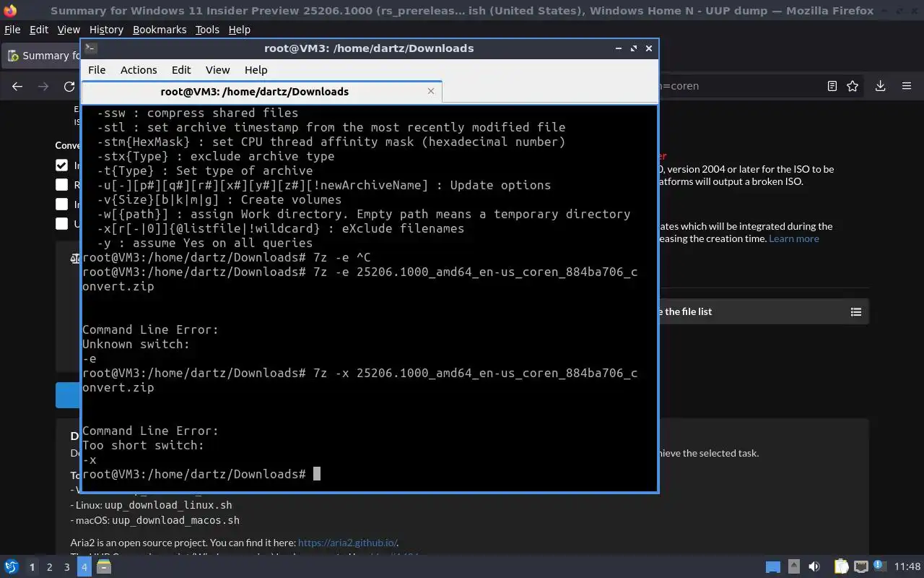Open Firefox View menu
This screenshot has height=578, width=924.
(x=69, y=30)
